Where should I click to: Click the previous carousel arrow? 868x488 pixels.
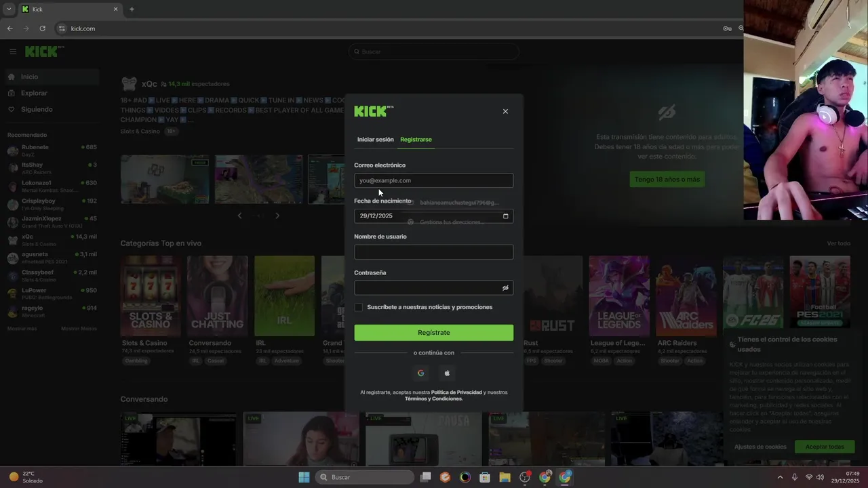coord(239,216)
